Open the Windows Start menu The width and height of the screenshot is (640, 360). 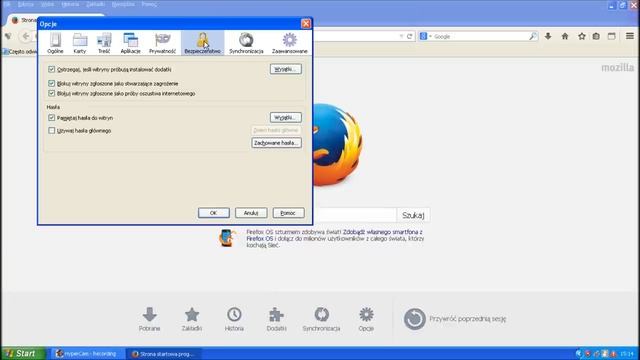22,353
